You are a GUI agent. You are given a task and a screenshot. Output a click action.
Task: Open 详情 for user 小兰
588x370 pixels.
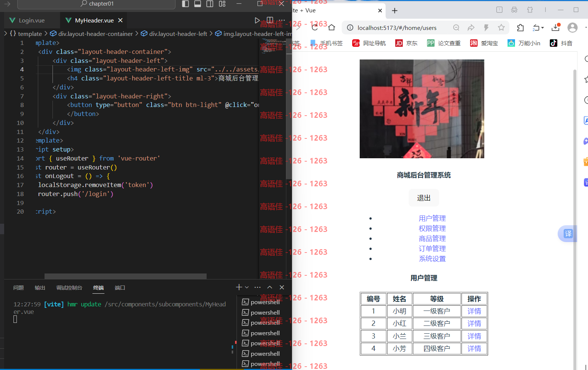(x=474, y=336)
